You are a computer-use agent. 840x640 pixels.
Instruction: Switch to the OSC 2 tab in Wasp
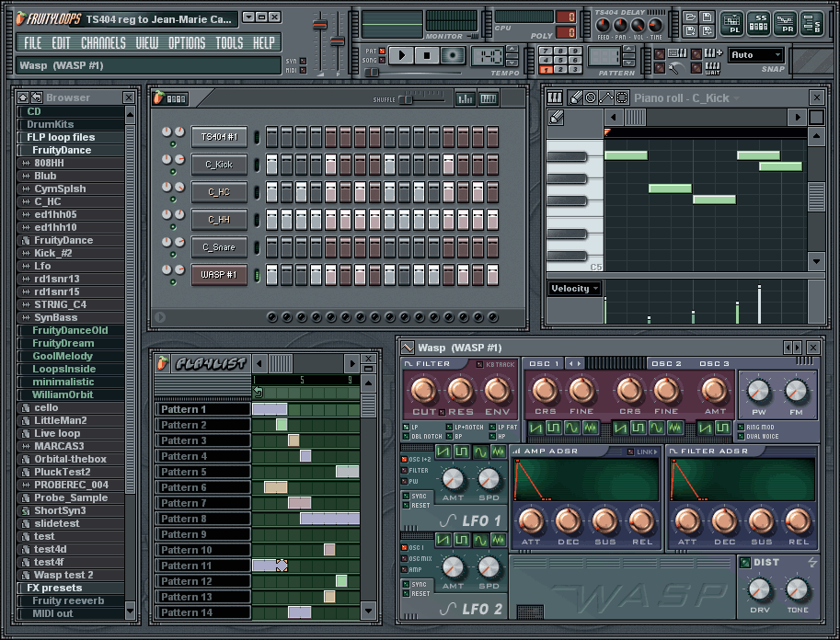click(666, 363)
